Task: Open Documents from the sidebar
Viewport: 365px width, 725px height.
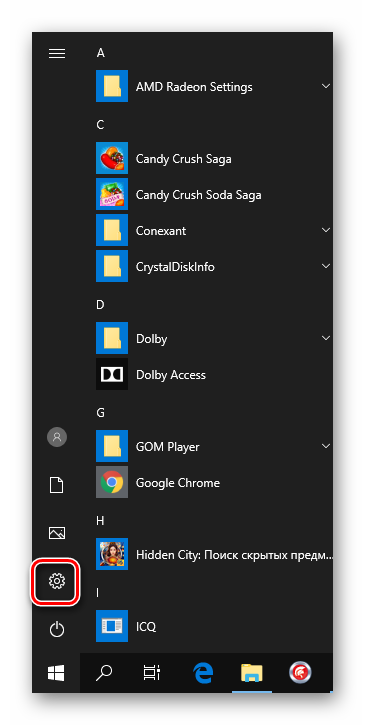Action: point(57,485)
